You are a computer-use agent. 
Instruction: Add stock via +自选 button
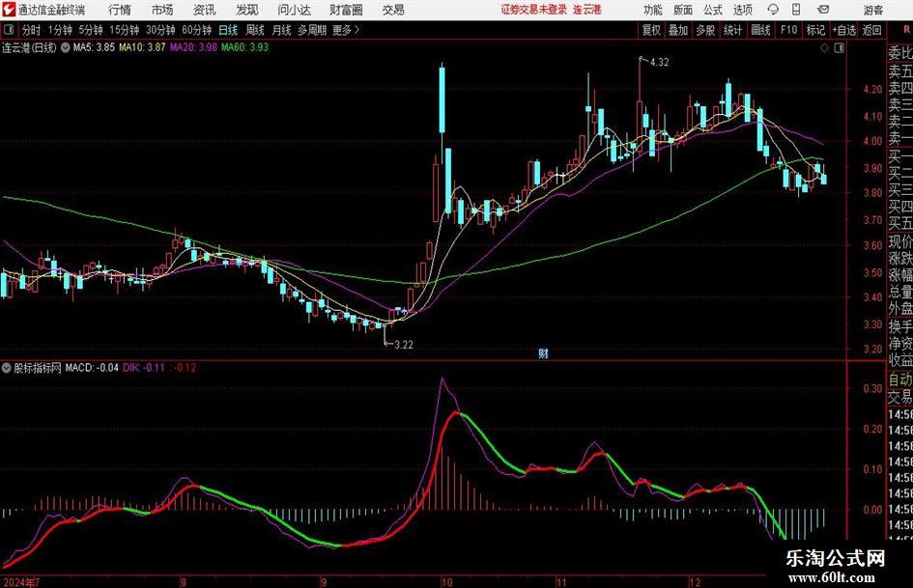coord(843,30)
